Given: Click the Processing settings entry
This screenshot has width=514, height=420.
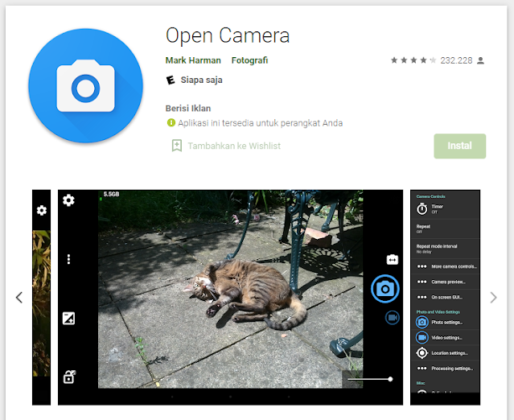Looking at the screenshot, I should [445, 369].
